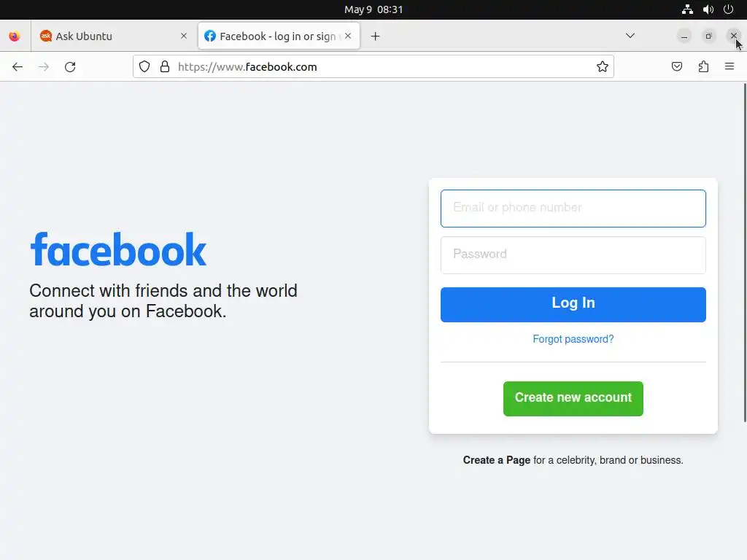Open the clock showing May 9 08:31

click(x=373, y=9)
